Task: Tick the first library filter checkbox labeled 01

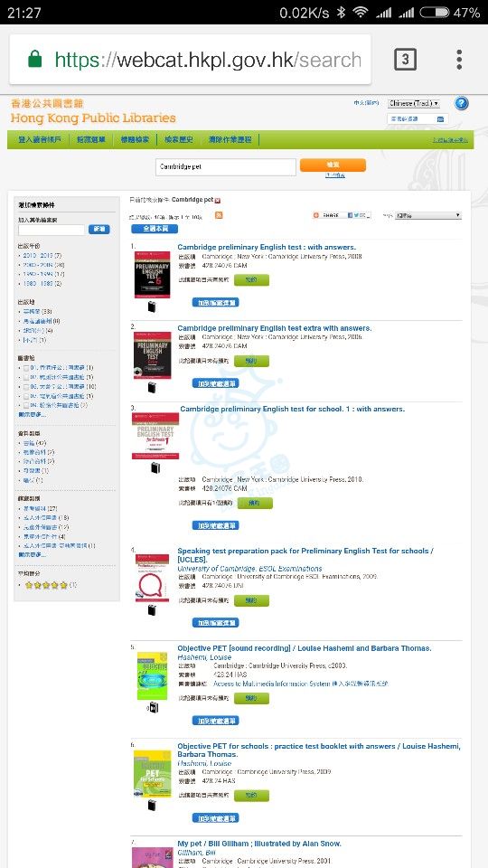Action: (x=26, y=368)
